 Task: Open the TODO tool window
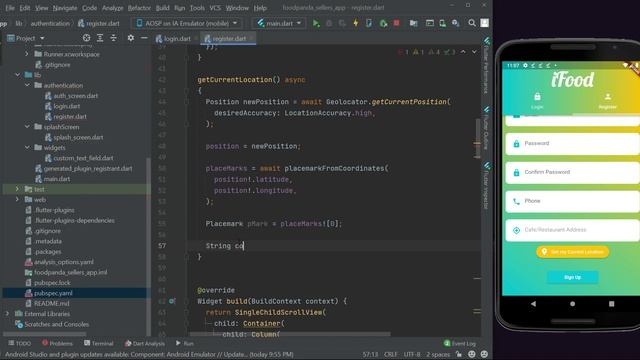click(20, 343)
